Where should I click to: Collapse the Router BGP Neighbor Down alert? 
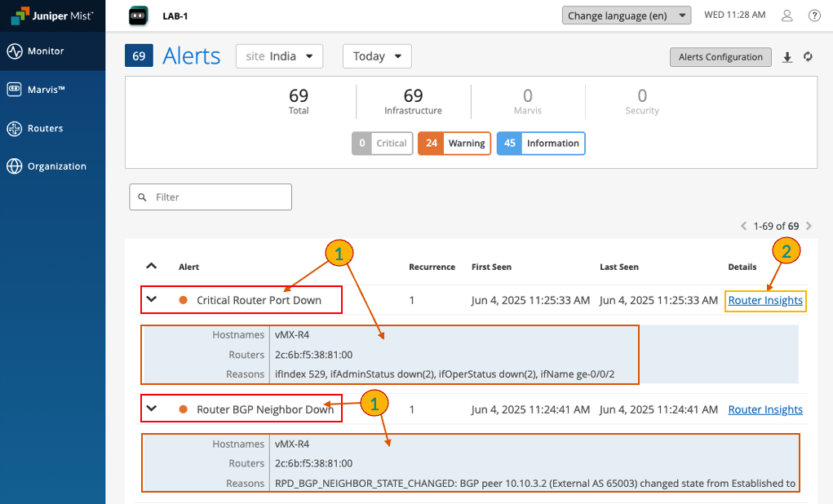[x=151, y=409]
